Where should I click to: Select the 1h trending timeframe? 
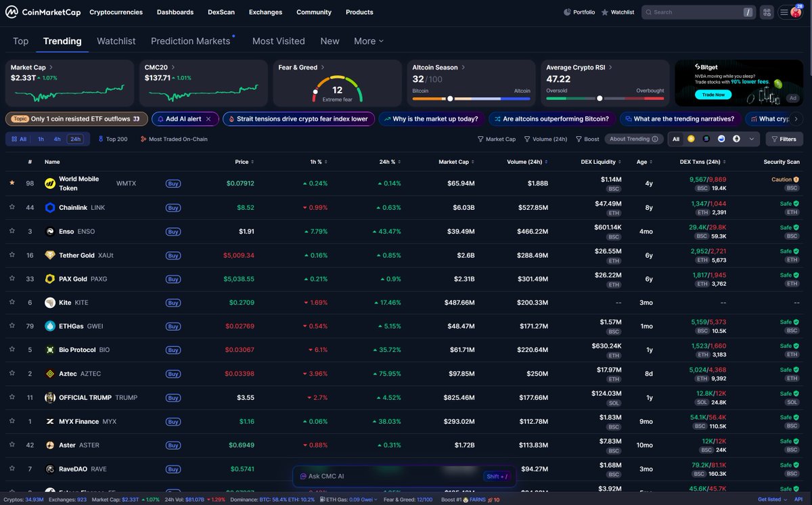pyautogui.click(x=41, y=139)
